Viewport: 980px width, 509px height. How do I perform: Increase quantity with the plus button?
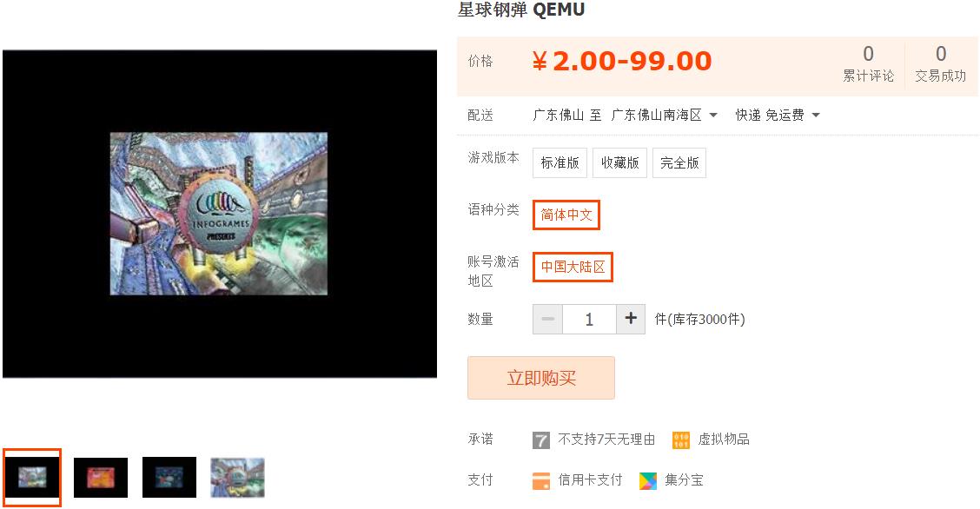pos(631,319)
